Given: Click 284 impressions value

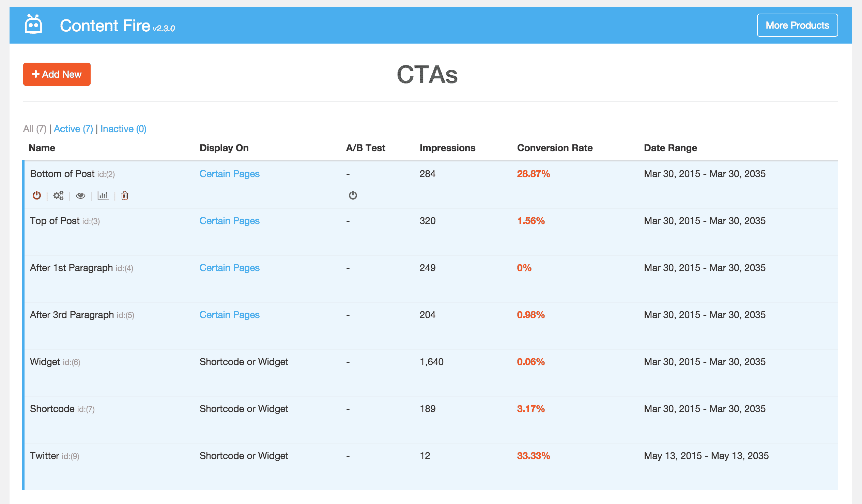Looking at the screenshot, I should (428, 174).
